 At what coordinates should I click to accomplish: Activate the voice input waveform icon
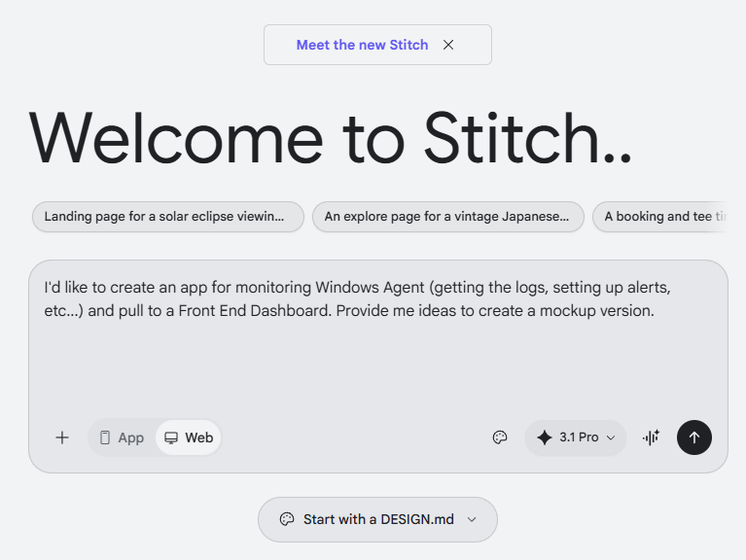point(651,437)
